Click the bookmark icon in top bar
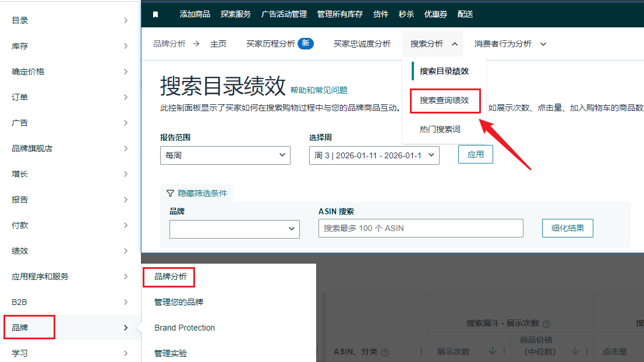Image resolution: width=644 pixels, height=362 pixels. 155,15
